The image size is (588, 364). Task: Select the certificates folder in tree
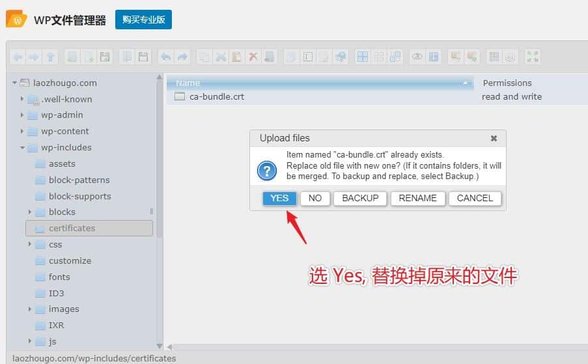point(89,229)
